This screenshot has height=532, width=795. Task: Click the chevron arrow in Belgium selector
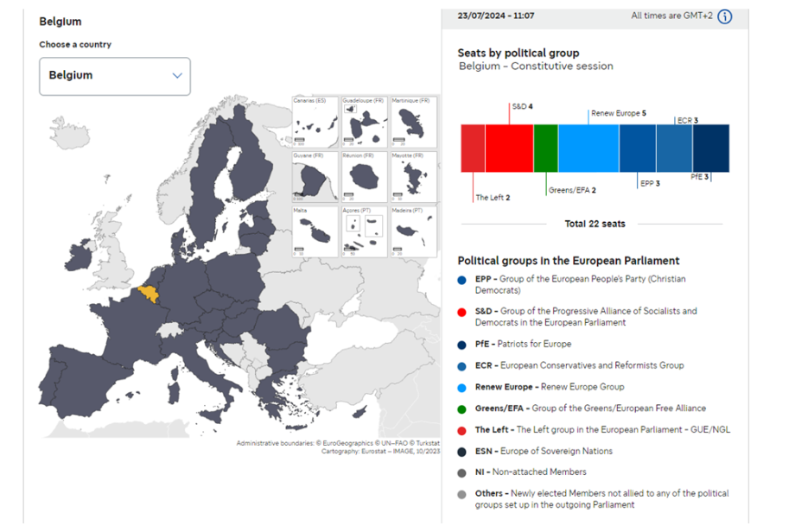[x=177, y=75]
